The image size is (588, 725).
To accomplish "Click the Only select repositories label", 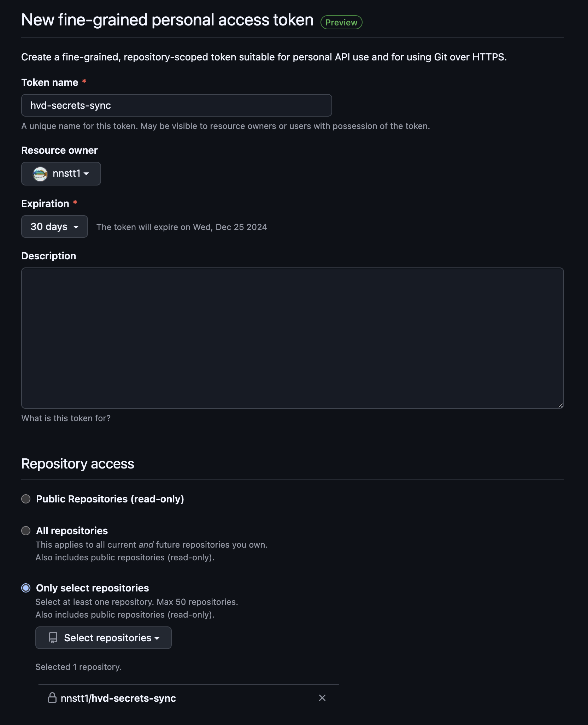I will (x=93, y=588).
